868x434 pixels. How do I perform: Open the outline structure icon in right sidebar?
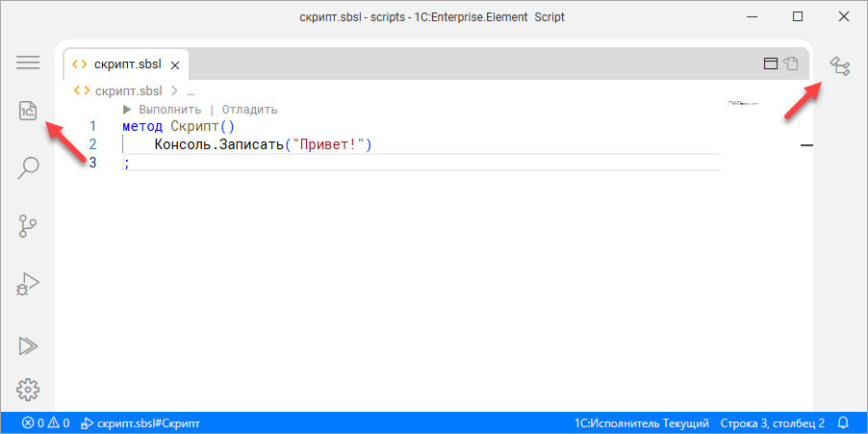840,66
